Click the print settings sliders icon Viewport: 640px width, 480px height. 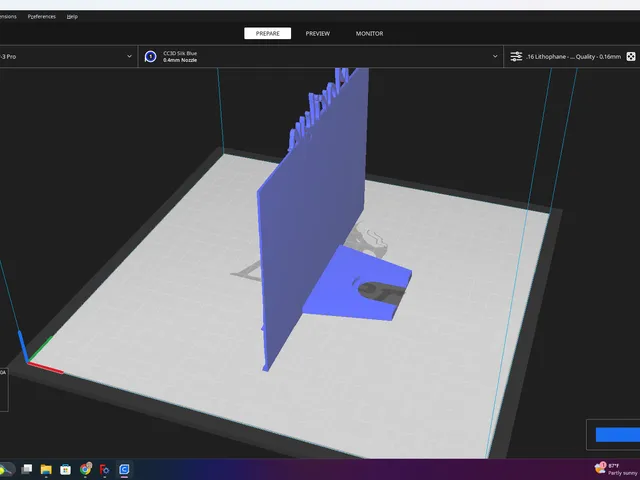pos(516,56)
